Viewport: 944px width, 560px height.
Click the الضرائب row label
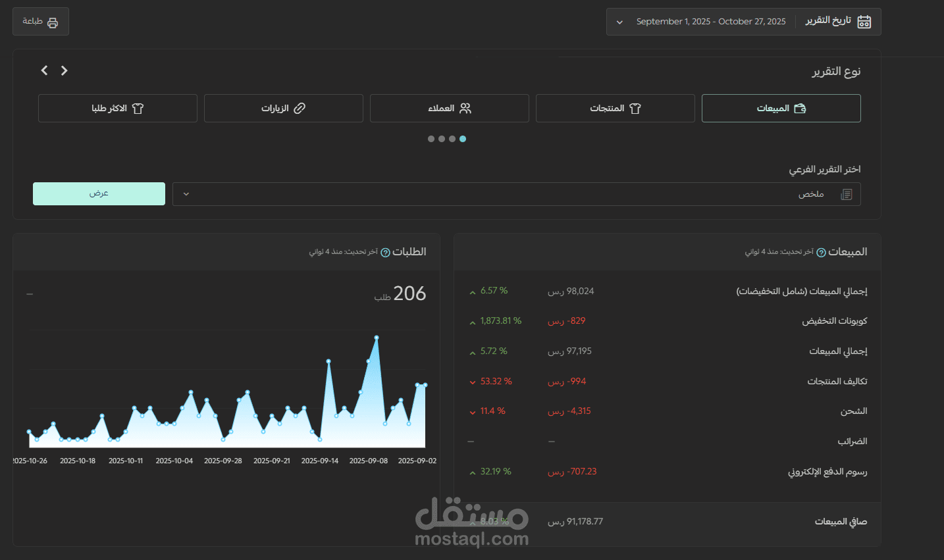click(x=852, y=442)
